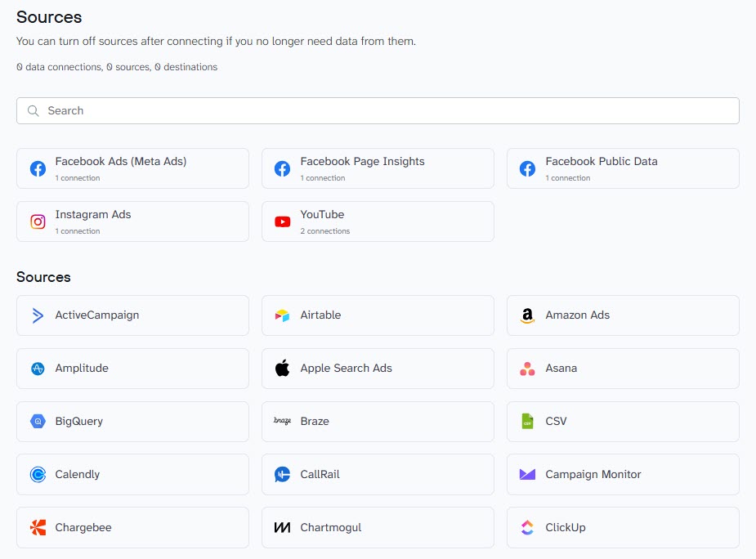Select the Braze source label

click(315, 421)
